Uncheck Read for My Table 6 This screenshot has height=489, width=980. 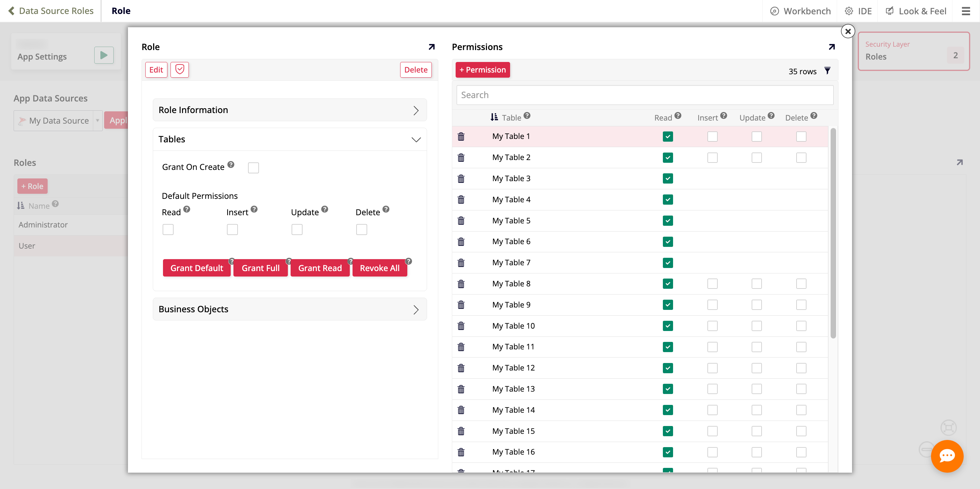(668, 242)
